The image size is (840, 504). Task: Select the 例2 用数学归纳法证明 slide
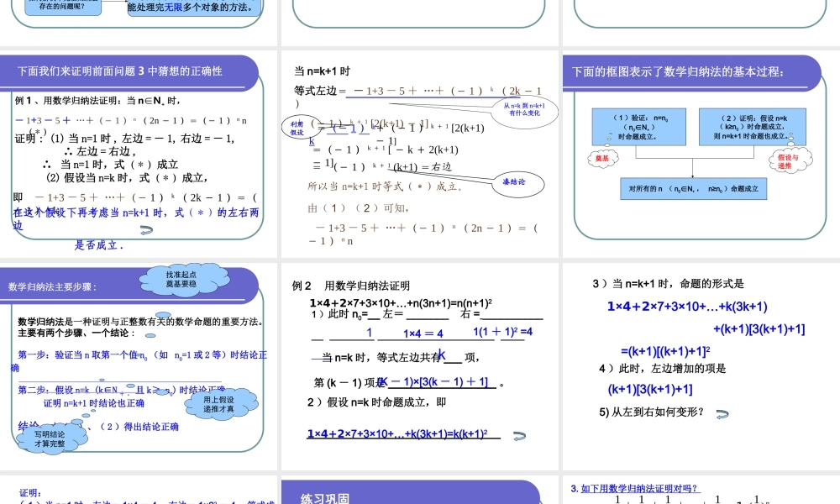click(419, 365)
